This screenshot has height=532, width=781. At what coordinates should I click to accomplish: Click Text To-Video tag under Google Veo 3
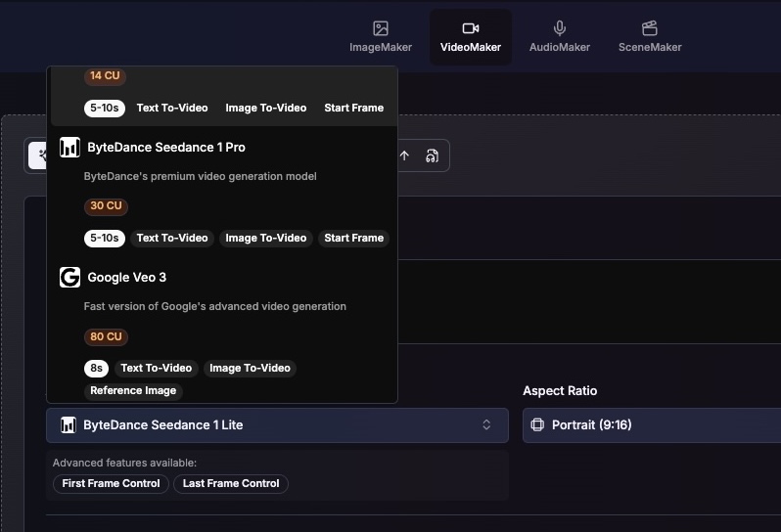[x=157, y=369]
